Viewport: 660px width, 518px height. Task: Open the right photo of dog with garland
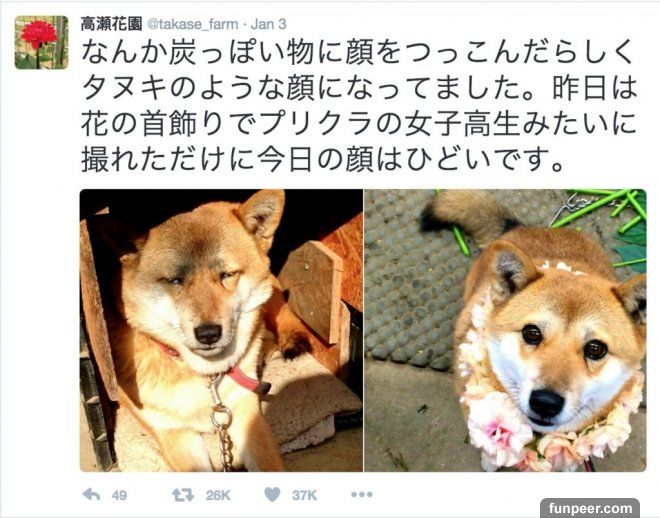505,330
